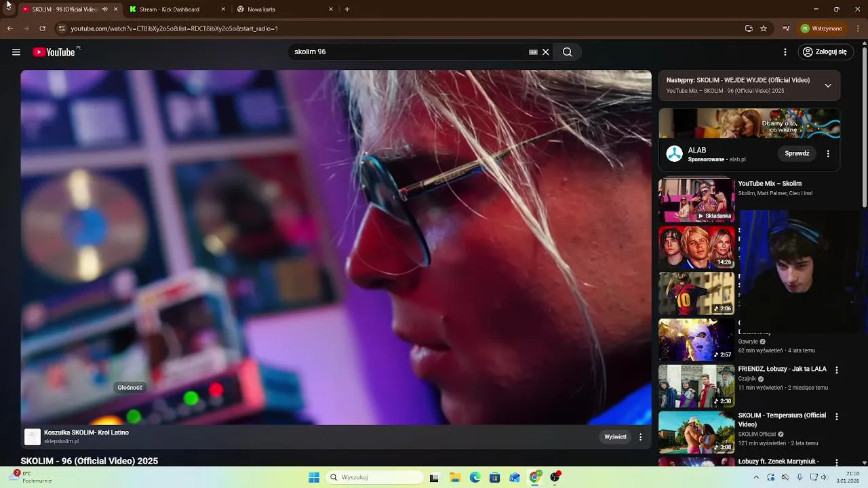This screenshot has height=488, width=868.
Task: Open the media controls icon in Chrome toolbar
Action: (x=786, y=28)
